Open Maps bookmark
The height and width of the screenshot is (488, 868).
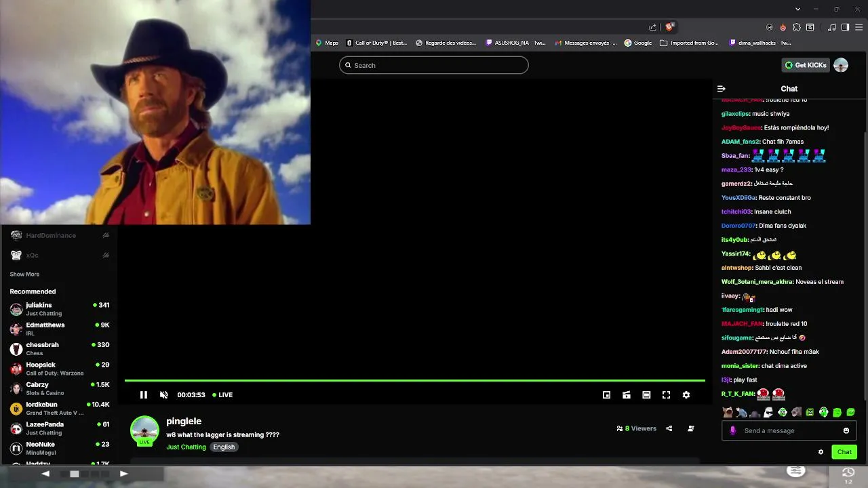tap(327, 43)
